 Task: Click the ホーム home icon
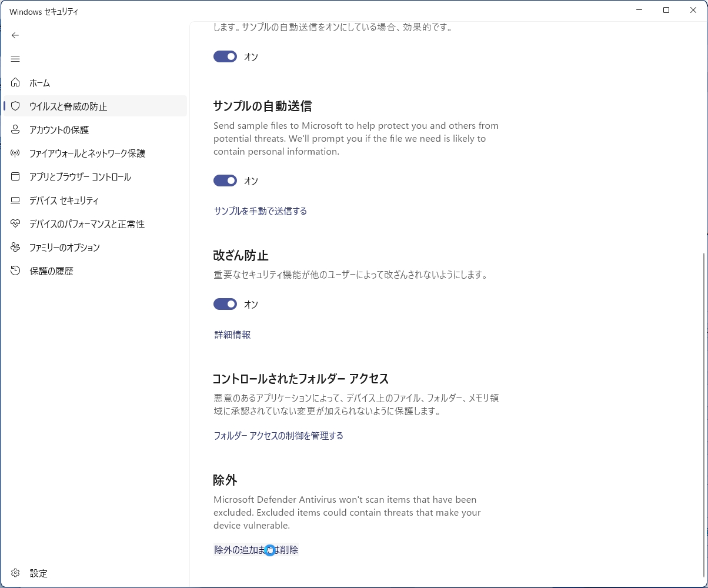[15, 83]
